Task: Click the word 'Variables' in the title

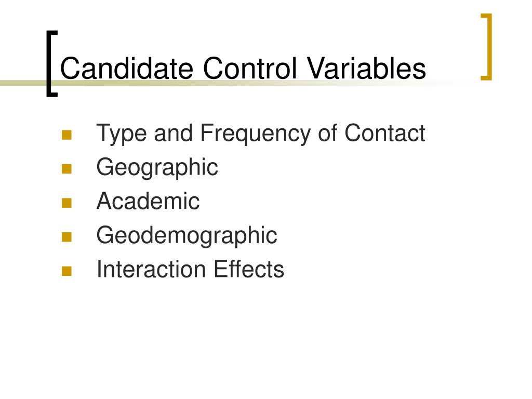Action: tap(366, 68)
